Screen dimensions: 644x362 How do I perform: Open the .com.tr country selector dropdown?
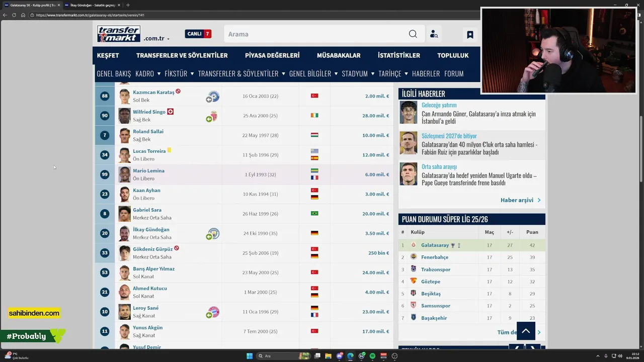pos(156,38)
